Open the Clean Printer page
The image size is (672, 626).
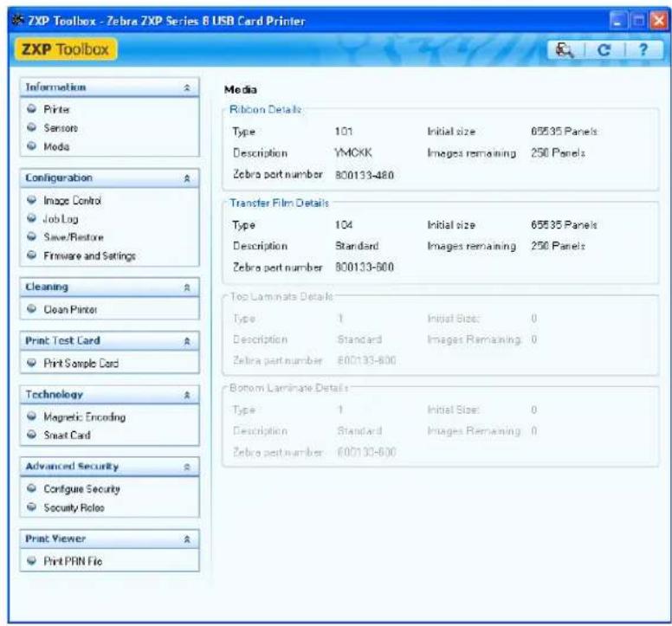pos(70,309)
